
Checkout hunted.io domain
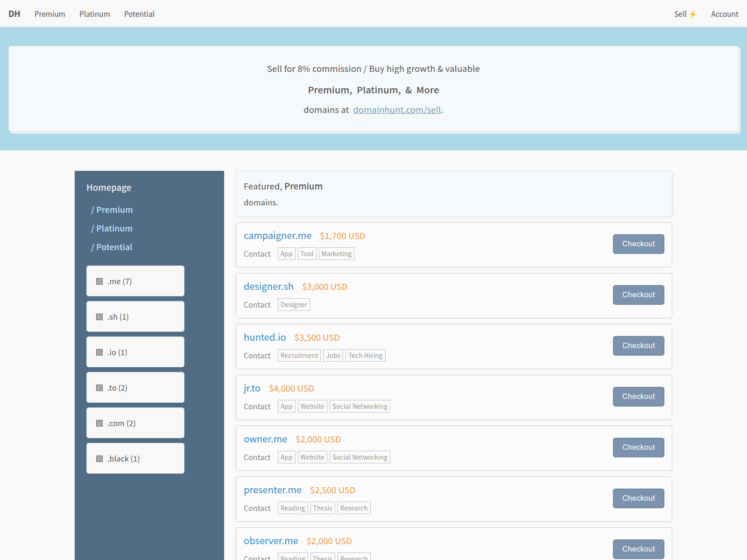pos(639,346)
